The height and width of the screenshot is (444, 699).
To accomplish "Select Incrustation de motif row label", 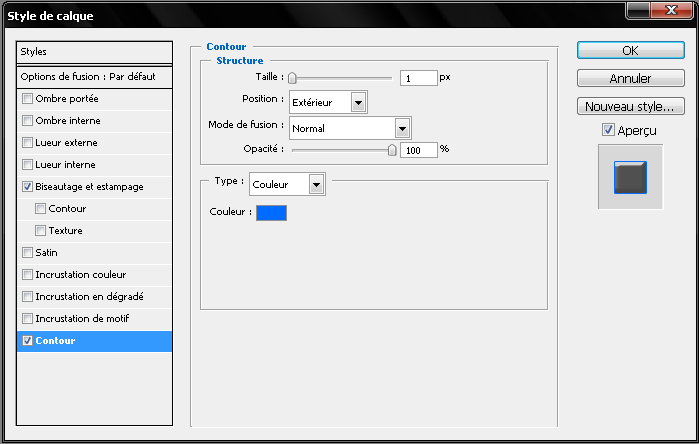I will tap(82, 318).
